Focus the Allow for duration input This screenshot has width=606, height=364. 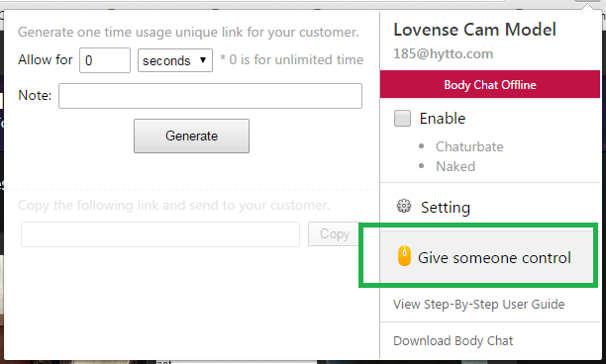105,60
